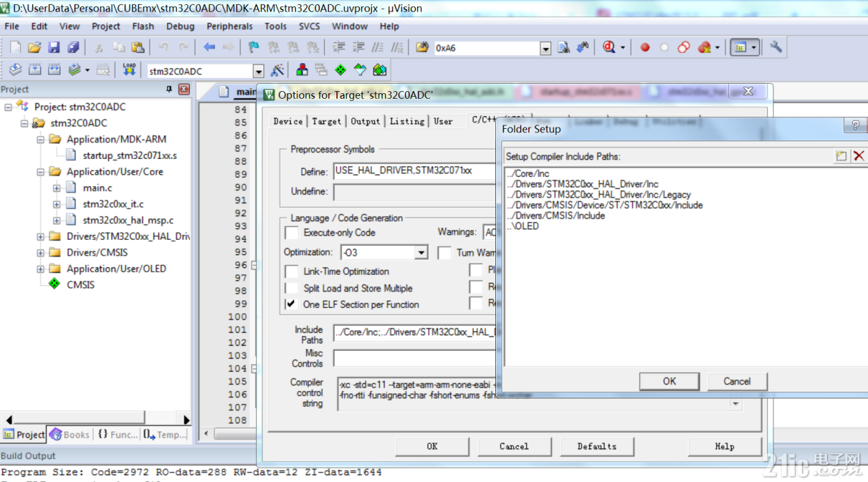Switch to the Device tab in Options
Viewport: 868px width, 482px height.
288,121
